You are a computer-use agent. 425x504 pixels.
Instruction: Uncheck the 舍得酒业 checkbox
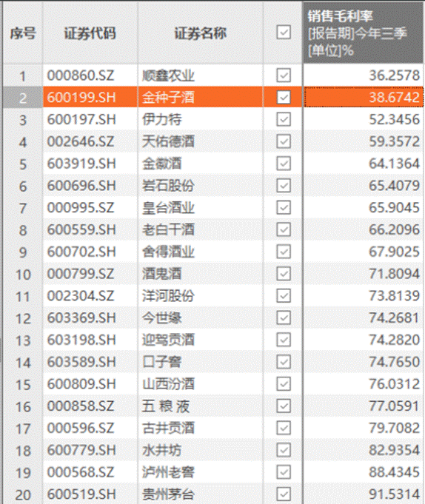(x=284, y=252)
